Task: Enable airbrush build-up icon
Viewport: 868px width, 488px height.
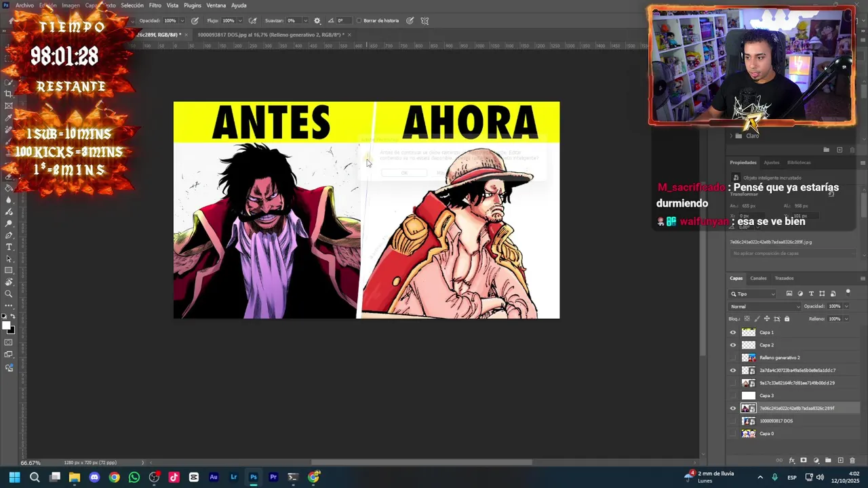Action: (253, 20)
